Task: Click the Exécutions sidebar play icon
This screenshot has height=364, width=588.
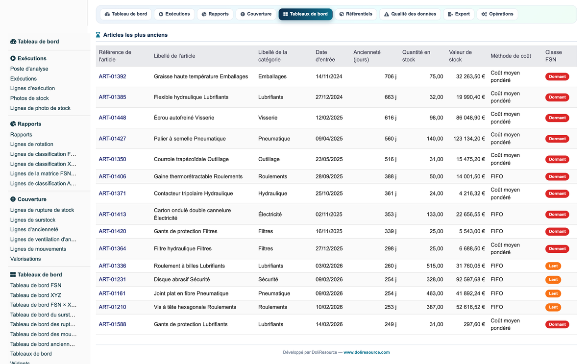Action: tap(13, 58)
